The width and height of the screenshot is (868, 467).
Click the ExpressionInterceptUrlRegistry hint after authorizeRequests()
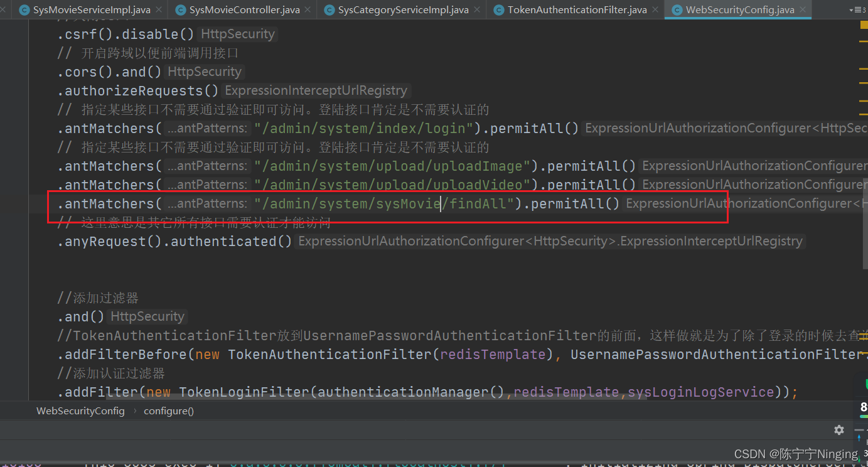(317, 91)
